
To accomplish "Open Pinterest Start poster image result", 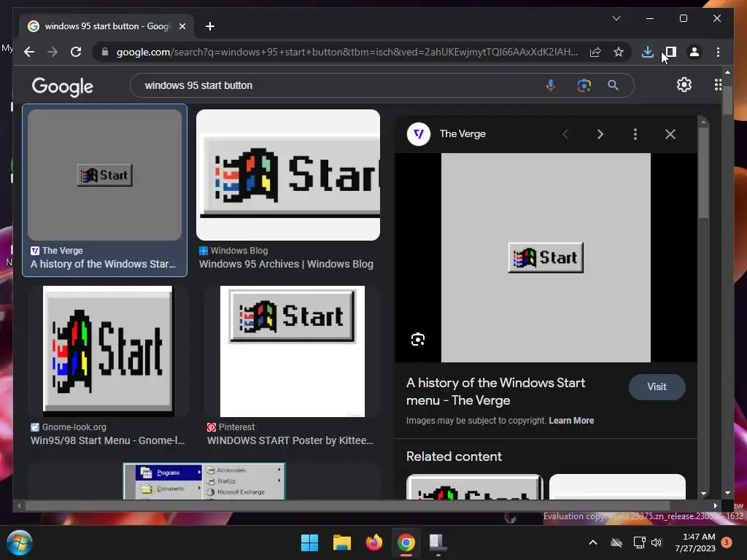I will point(293,351).
